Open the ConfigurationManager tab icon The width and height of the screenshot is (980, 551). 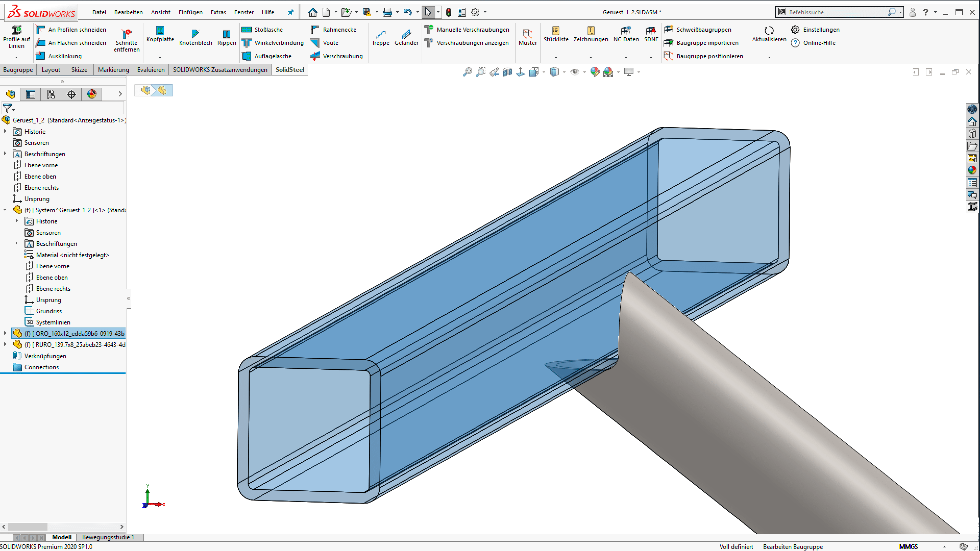click(x=51, y=94)
